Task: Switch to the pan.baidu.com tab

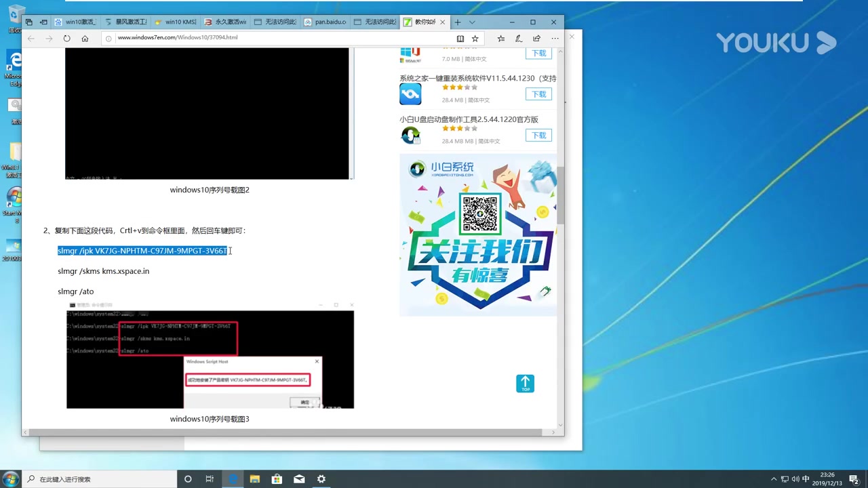Action: [325, 22]
